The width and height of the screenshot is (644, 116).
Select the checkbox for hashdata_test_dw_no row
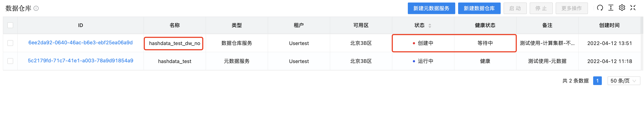pos(10,43)
